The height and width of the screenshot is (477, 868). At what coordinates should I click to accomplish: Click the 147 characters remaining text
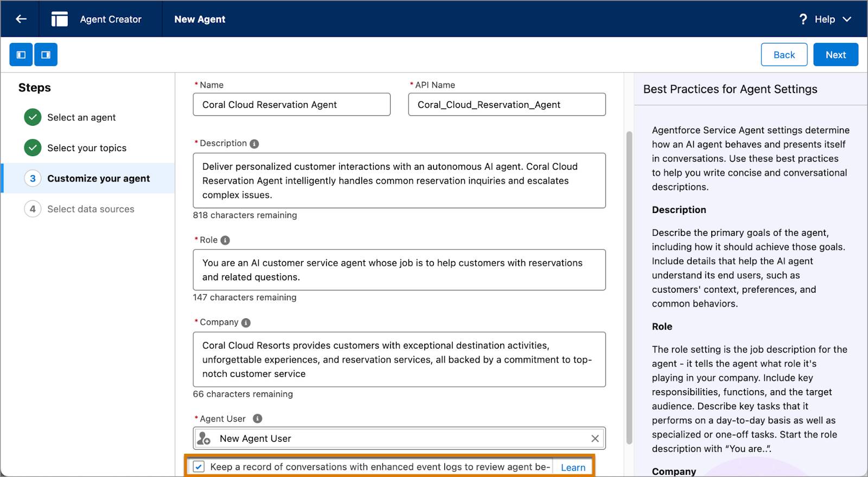245,298
